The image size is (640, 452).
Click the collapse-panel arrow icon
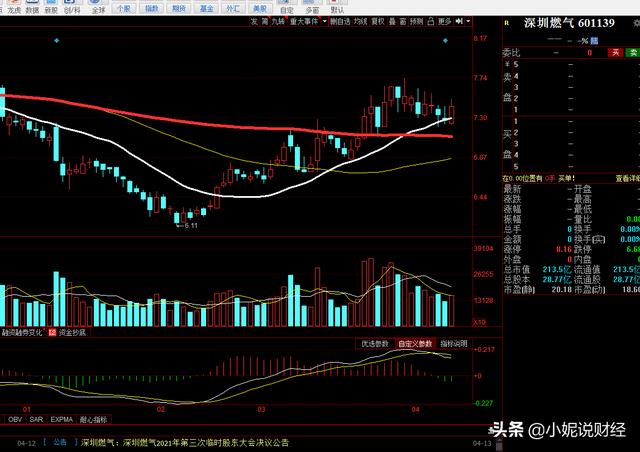(x=459, y=21)
